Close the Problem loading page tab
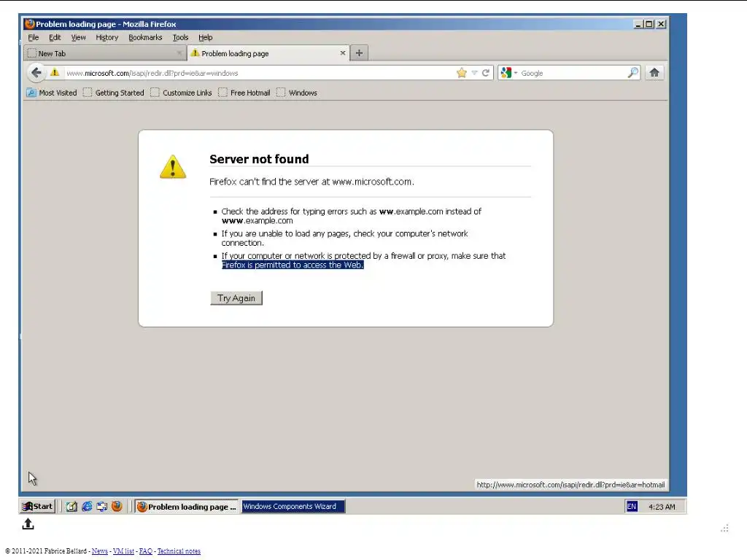747x560 pixels. click(x=343, y=53)
